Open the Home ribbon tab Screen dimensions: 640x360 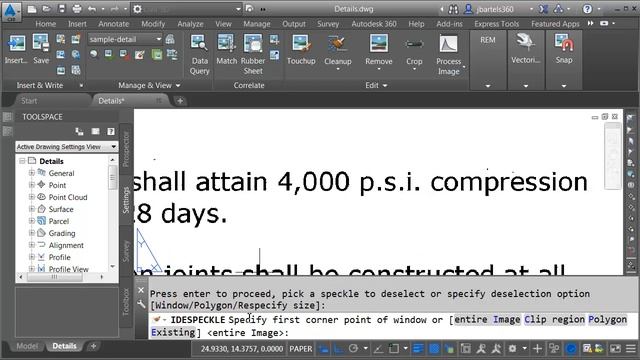tap(45, 24)
